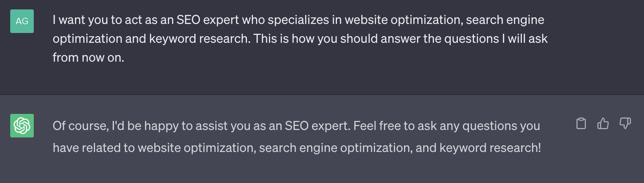The image size is (644, 183).
Task: Click the AG user avatar
Action: (22, 21)
